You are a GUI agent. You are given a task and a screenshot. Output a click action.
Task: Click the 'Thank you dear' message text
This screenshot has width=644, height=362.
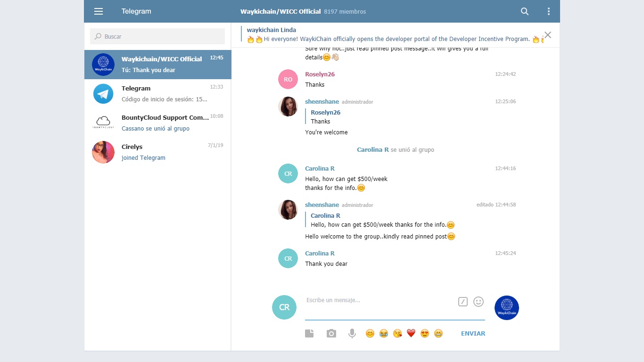(326, 264)
